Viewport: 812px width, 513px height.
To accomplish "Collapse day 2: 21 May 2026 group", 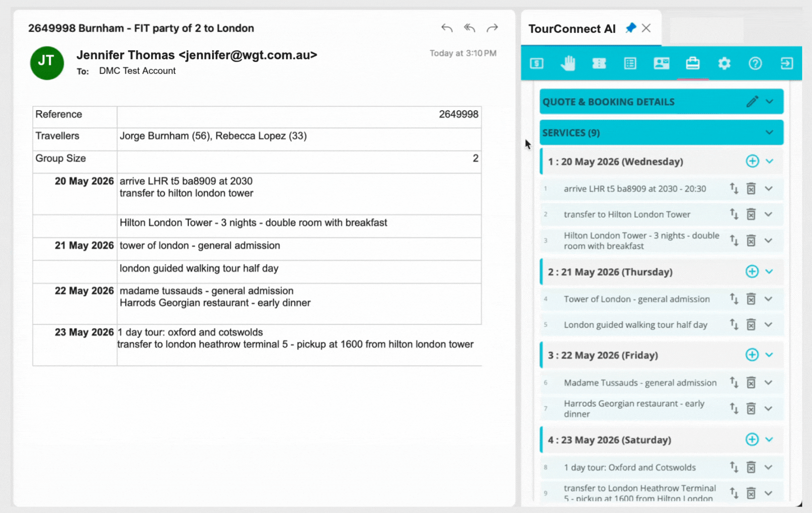I will 769,272.
